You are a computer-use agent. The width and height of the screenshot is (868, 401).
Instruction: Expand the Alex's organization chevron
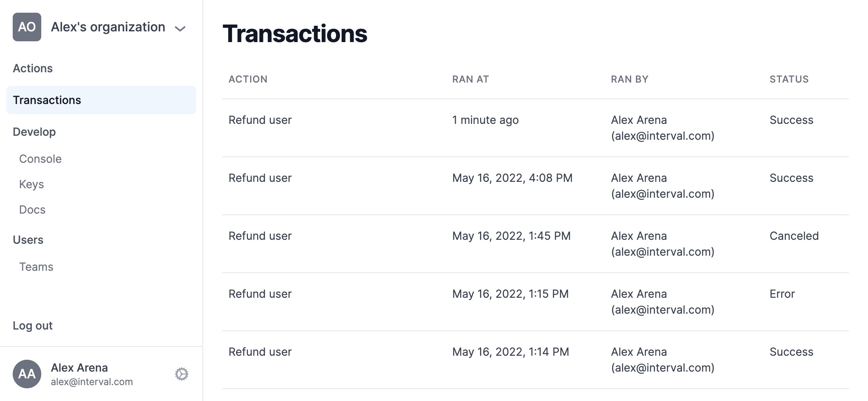pos(180,29)
